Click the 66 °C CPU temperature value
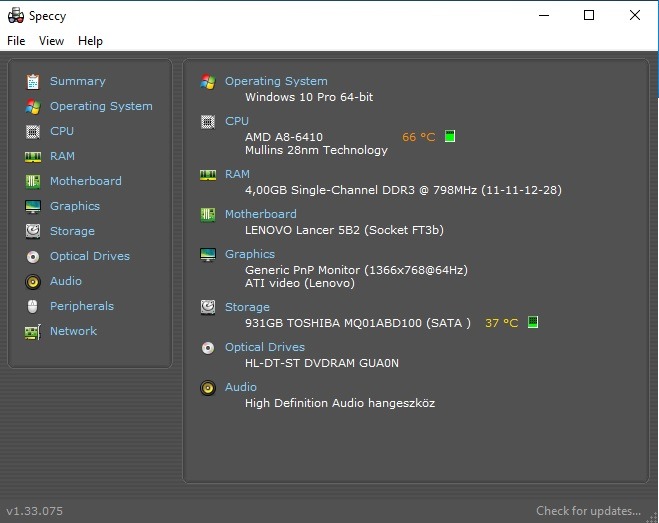 (419, 137)
